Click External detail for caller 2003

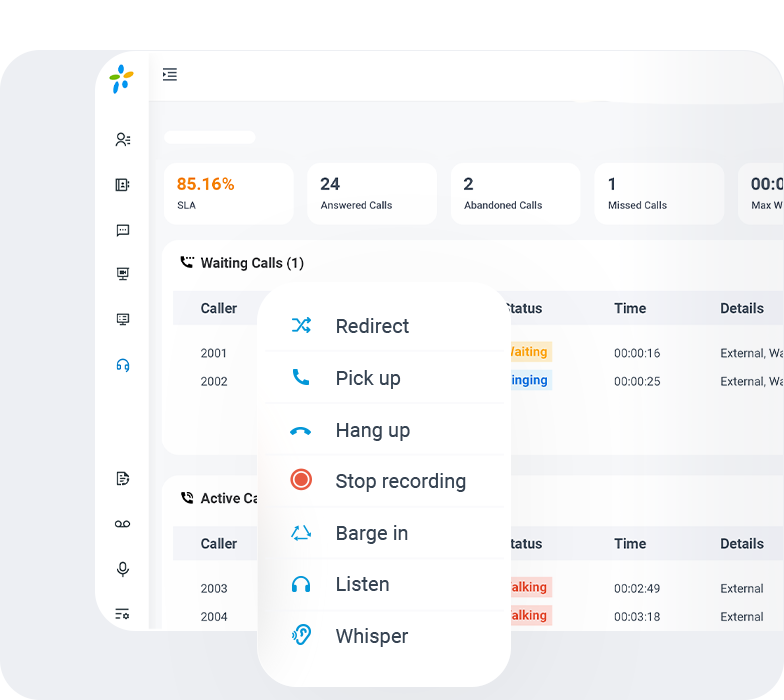pyautogui.click(x=742, y=588)
